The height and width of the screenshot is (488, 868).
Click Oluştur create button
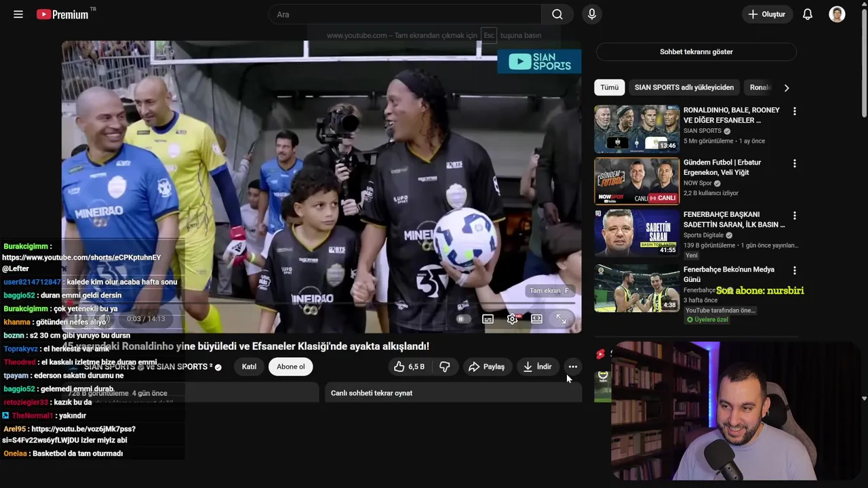(767, 14)
